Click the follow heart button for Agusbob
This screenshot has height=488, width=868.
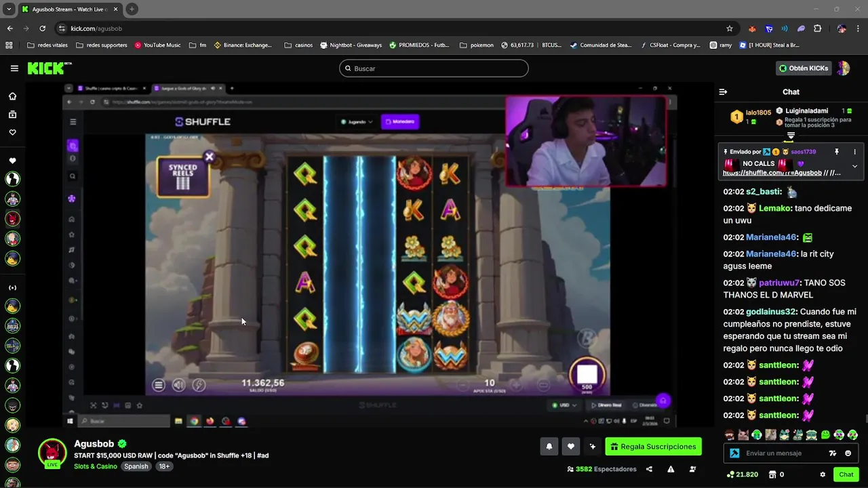(x=571, y=447)
